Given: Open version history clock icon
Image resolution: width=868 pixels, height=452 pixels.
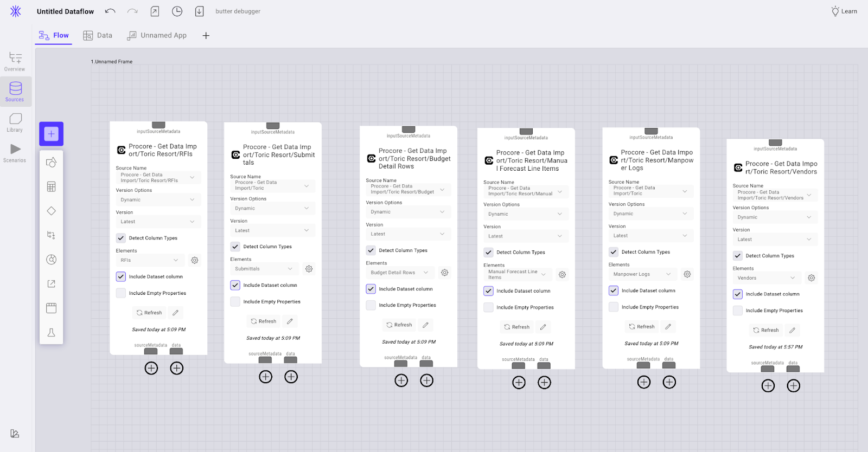Looking at the screenshot, I should click(177, 11).
